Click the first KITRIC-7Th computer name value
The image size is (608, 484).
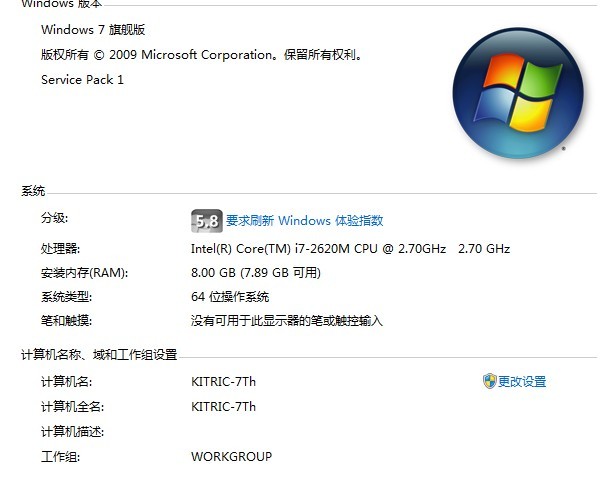[x=223, y=382]
